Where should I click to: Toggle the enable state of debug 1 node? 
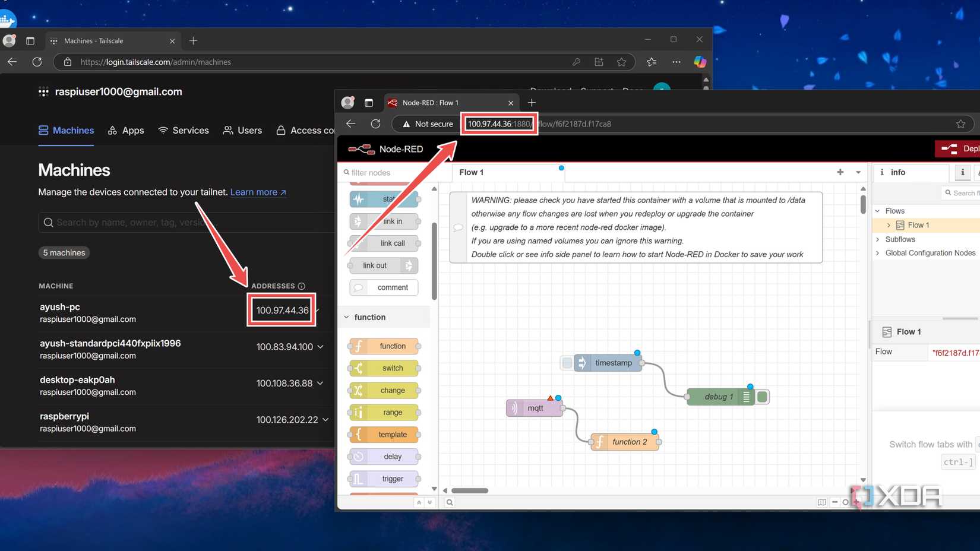tap(762, 396)
